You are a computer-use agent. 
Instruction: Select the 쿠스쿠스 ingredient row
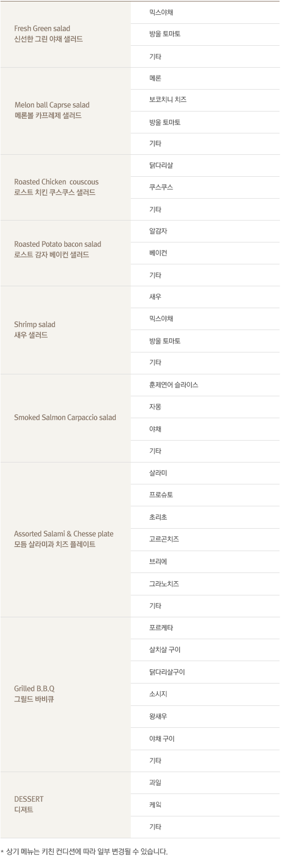click(205, 187)
